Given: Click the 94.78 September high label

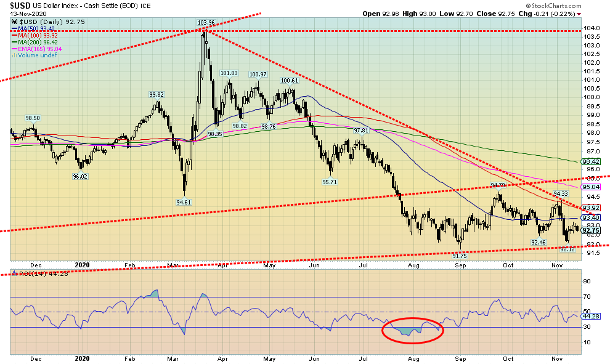Looking at the screenshot, I should tap(498, 185).
